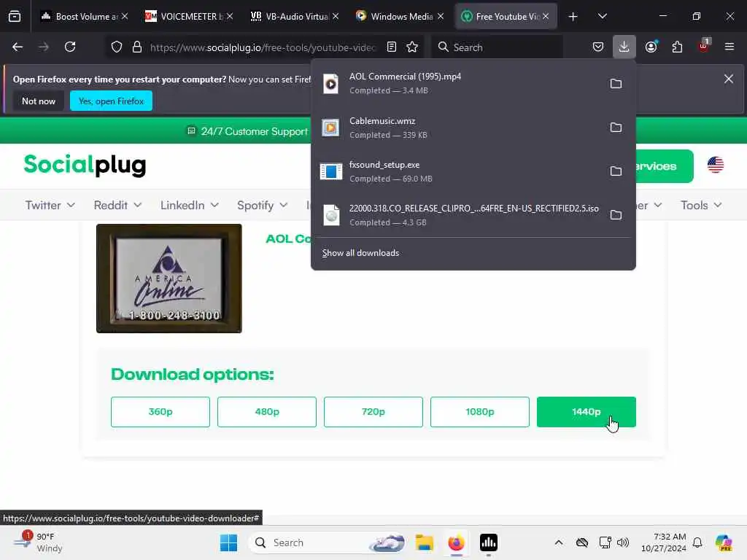The width and height of the screenshot is (747, 560).
Task: Show Cablemusic.wmz in folder
Action: (x=616, y=128)
